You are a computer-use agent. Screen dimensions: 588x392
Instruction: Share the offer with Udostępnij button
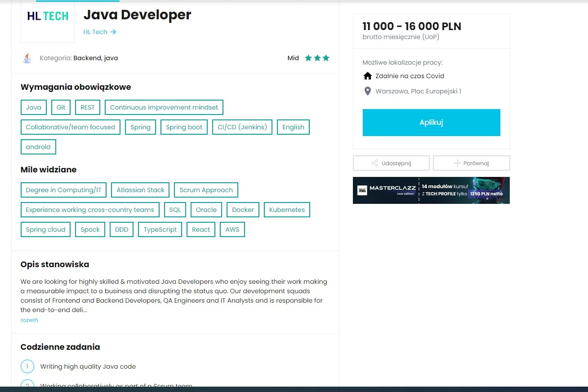(x=391, y=163)
